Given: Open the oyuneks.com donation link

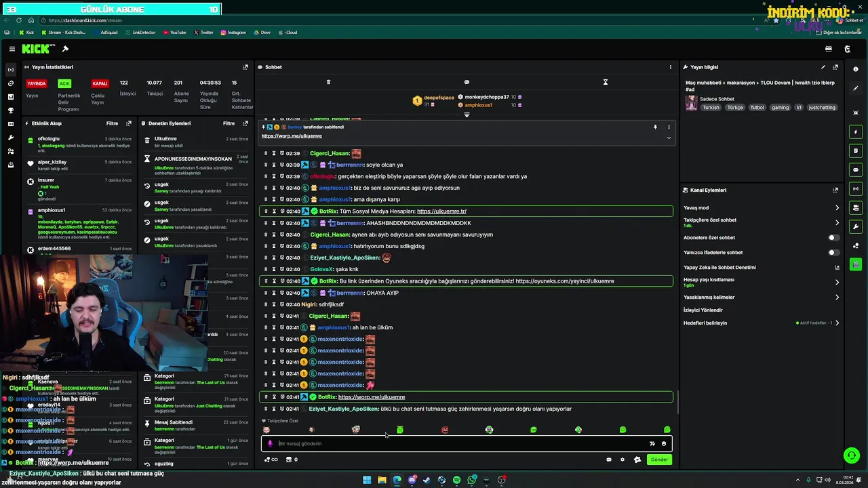Looking at the screenshot, I should coord(565,281).
